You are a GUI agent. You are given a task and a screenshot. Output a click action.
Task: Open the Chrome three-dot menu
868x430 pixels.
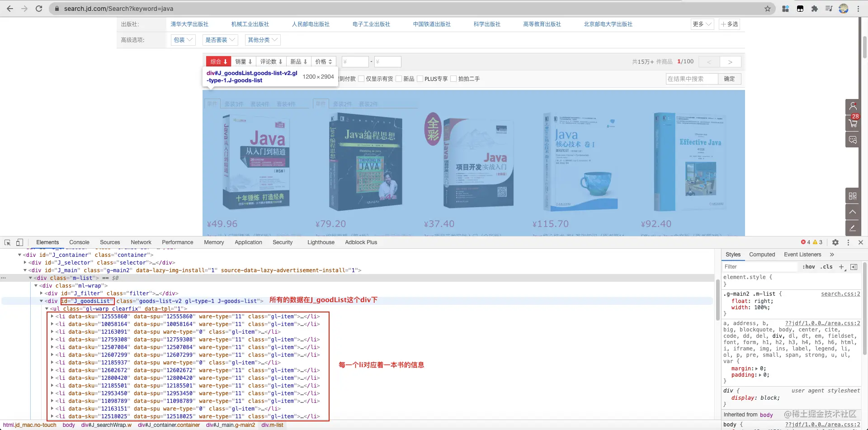click(858, 9)
